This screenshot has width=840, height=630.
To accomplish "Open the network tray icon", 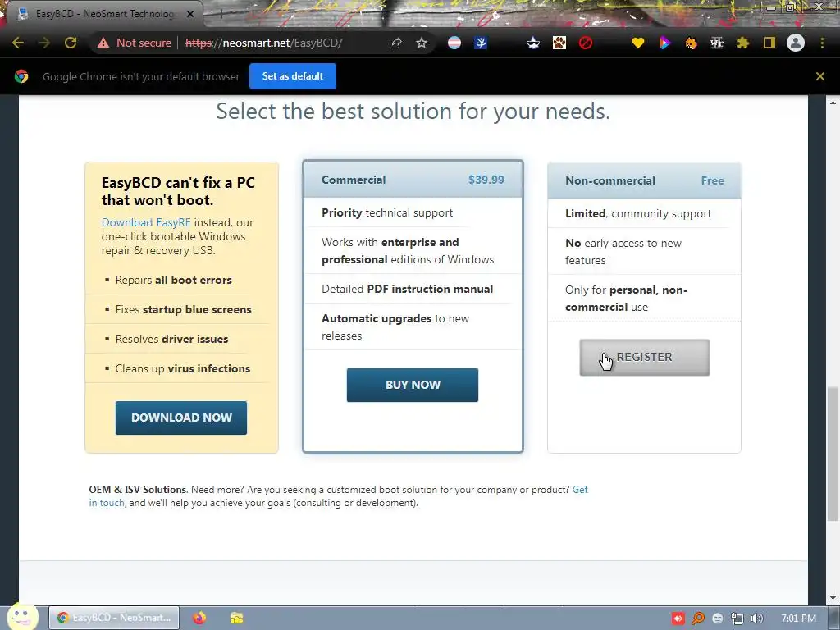I will [x=737, y=619].
